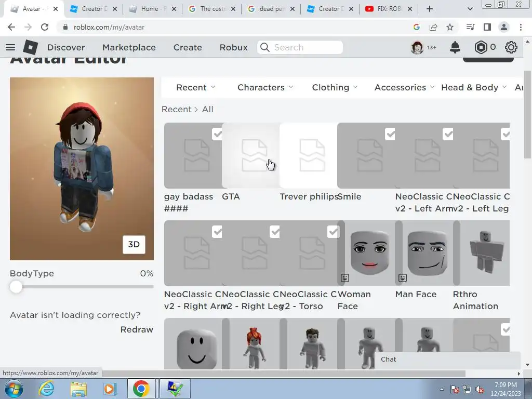Unequip NeoClassic v2 Right Leg checkbox
Image resolution: width=532 pixels, height=399 pixels.
pyautogui.click(x=275, y=232)
